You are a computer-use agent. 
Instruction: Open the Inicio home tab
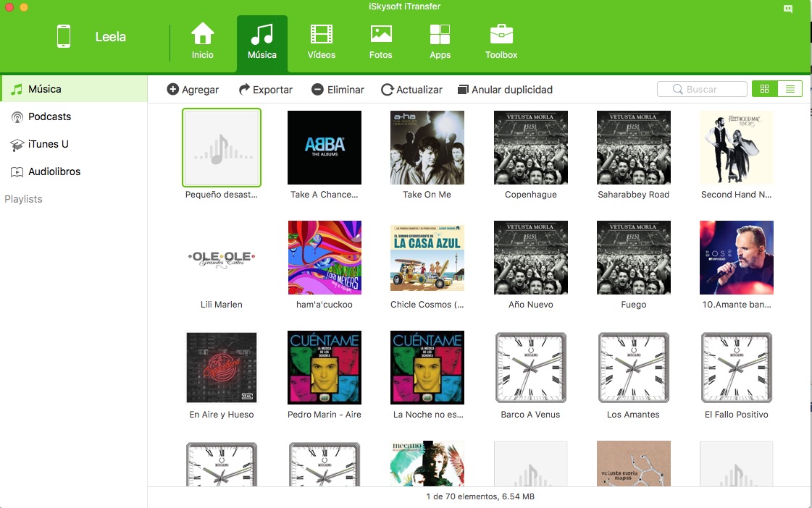tap(203, 41)
